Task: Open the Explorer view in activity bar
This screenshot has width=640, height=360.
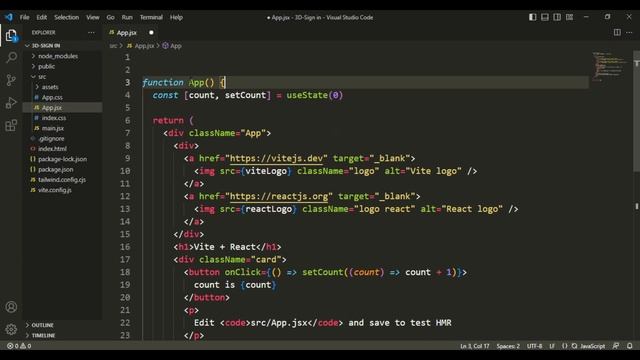Action: click(x=11, y=36)
